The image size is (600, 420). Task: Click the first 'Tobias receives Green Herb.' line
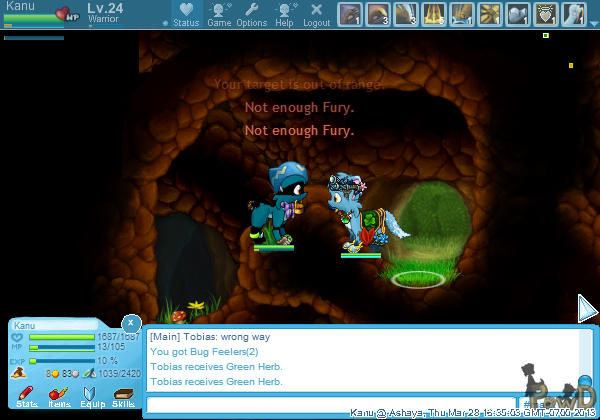tap(216, 367)
